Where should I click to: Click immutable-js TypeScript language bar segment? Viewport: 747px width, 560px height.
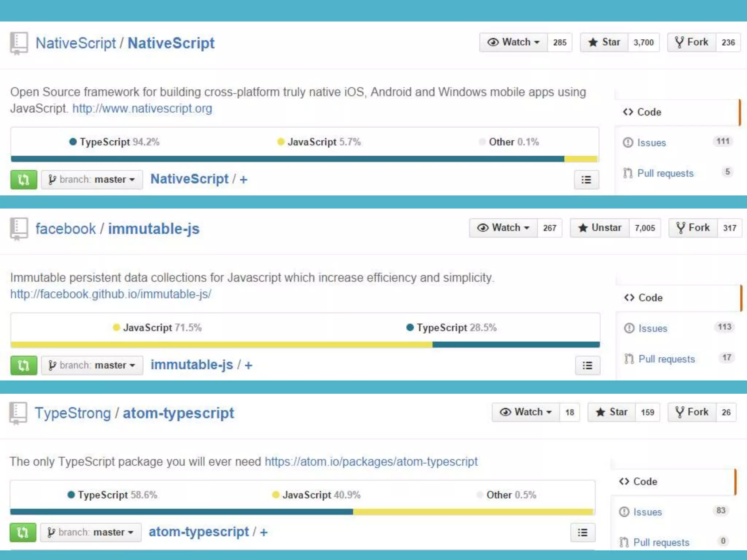pyautogui.click(x=516, y=345)
